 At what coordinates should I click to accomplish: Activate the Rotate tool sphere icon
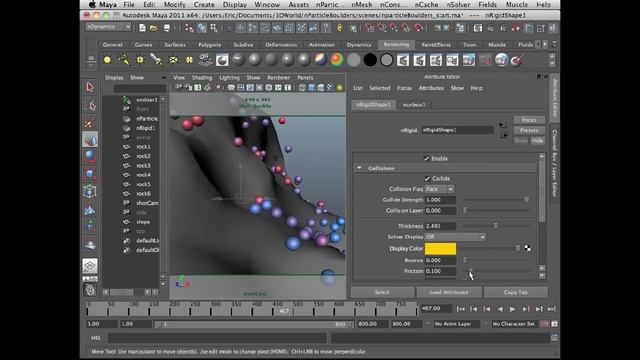point(90,157)
